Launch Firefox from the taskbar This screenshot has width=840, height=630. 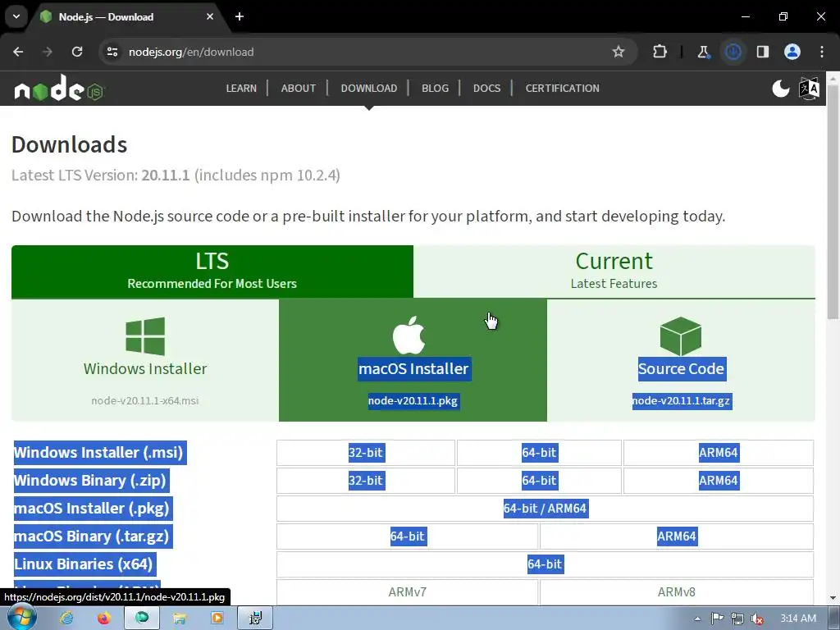coord(104,619)
